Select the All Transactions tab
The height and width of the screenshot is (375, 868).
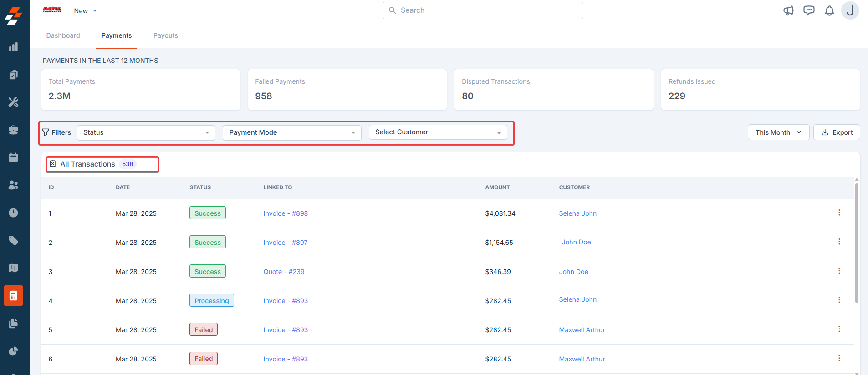93,164
